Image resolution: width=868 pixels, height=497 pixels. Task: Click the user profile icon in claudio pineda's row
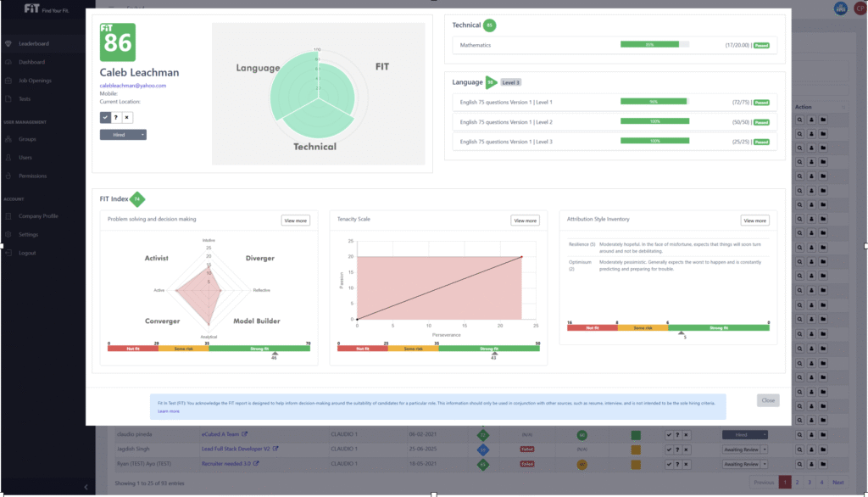(813, 434)
